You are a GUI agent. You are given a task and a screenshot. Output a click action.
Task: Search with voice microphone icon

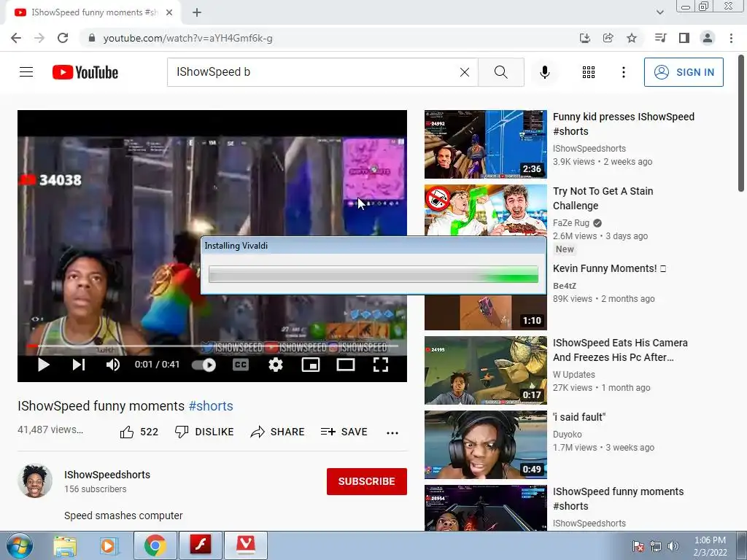coord(544,72)
